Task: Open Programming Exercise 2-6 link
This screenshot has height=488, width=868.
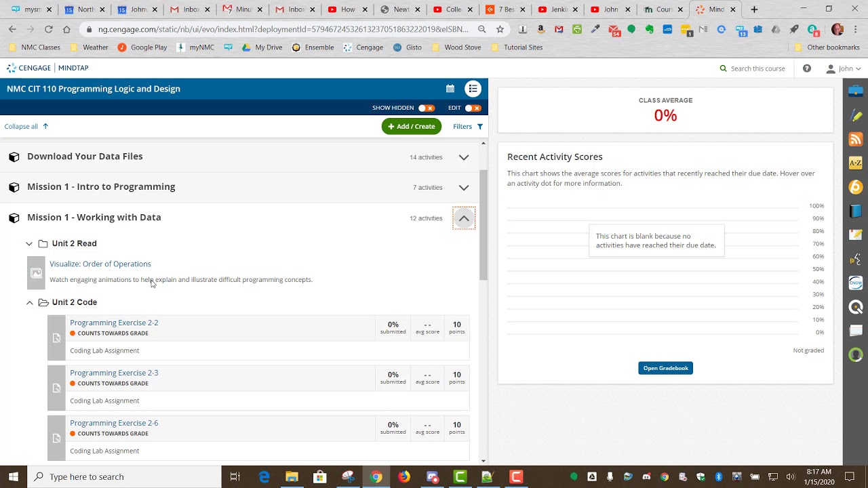Action: point(114,423)
